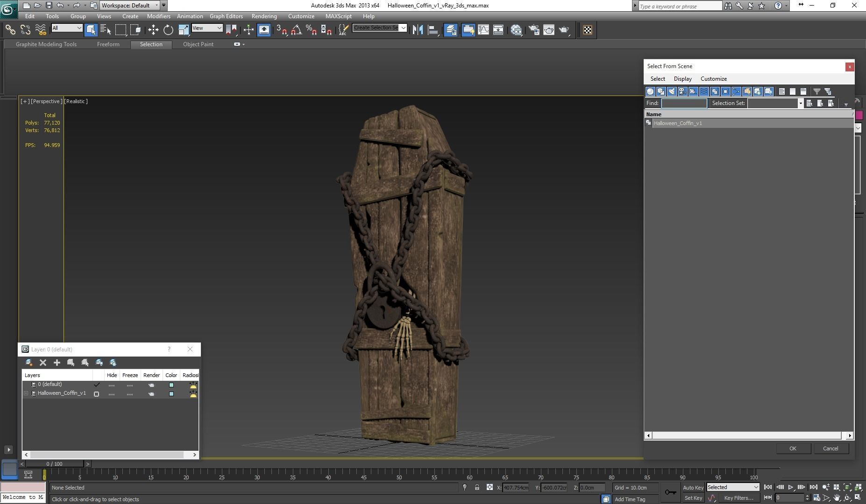Activate Select and Scale tool

click(183, 30)
